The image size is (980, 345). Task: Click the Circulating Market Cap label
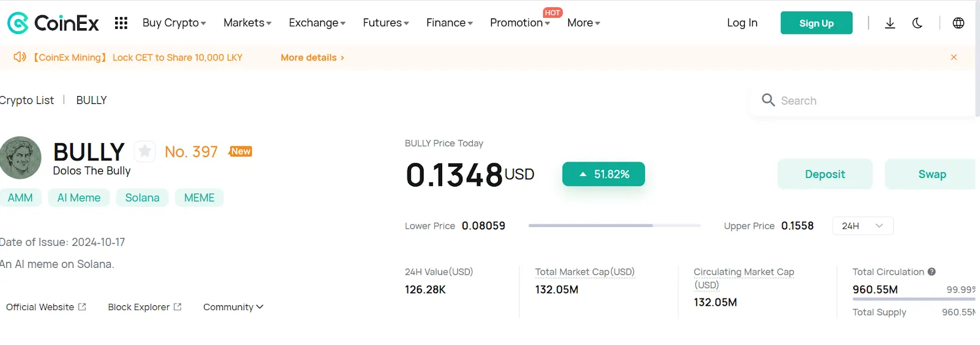pyautogui.click(x=744, y=278)
